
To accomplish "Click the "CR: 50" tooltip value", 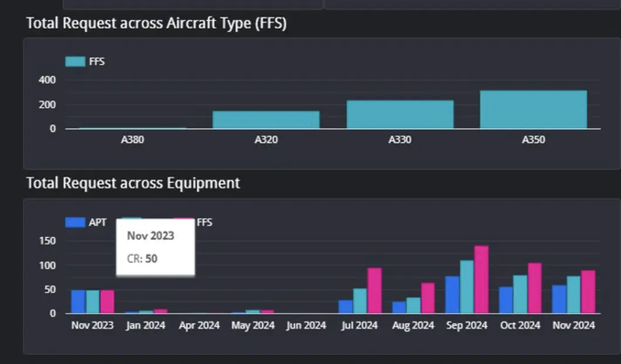I will (142, 259).
